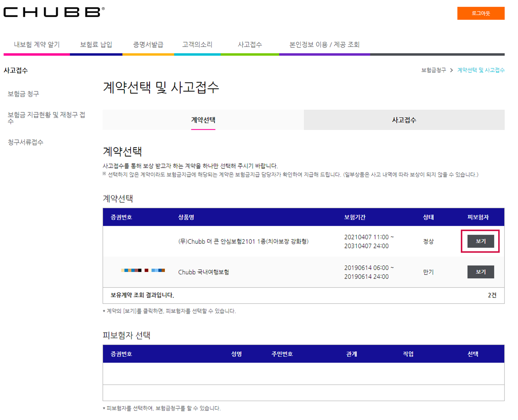Select the Chubb 국내여행보험 product name
The height and width of the screenshot is (420, 518).
(x=204, y=272)
